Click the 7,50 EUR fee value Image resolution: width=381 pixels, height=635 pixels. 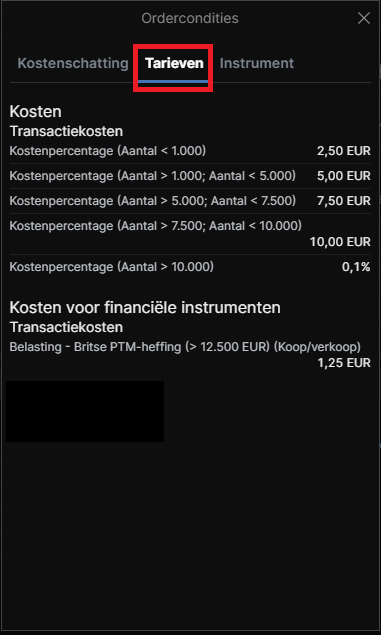click(344, 201)
